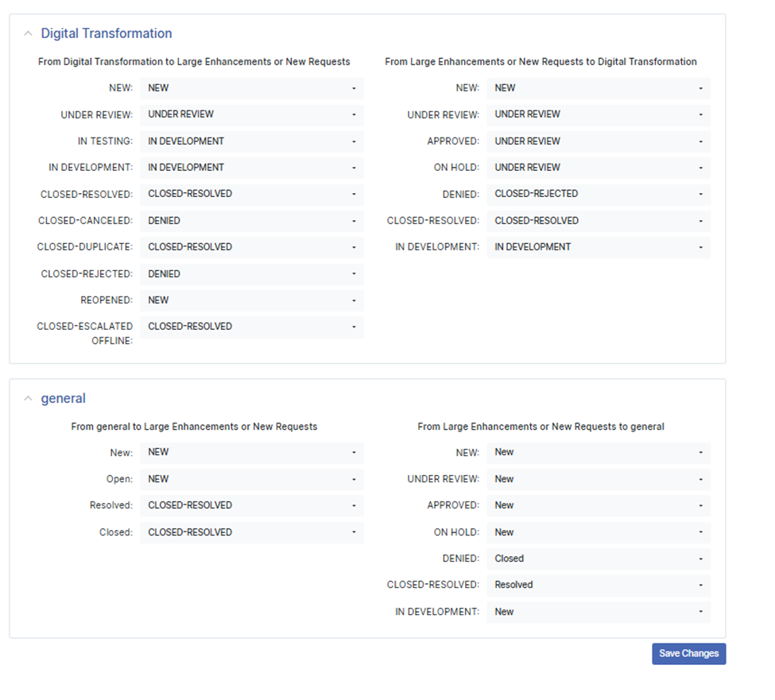Image resolution: width=775 pixels, height=700 pixels.
Task: Open the general Closed status dropdown
Action: (x=252, y=532)
